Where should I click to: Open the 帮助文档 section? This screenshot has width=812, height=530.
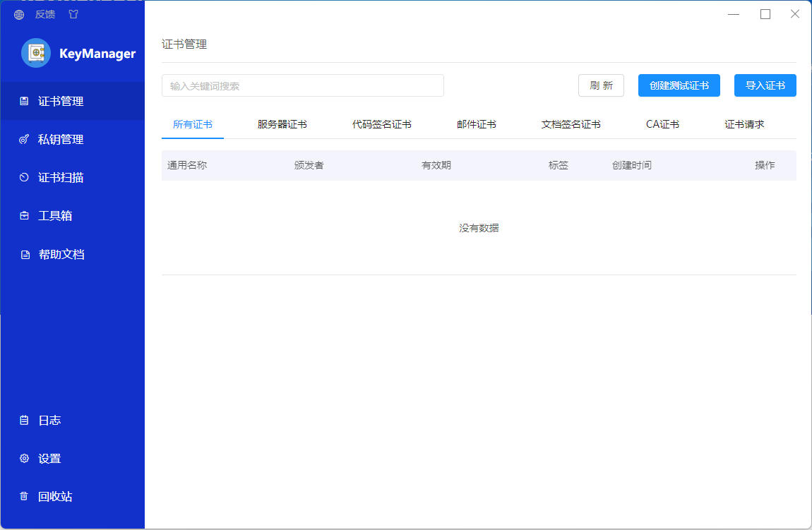pos(59,254)
